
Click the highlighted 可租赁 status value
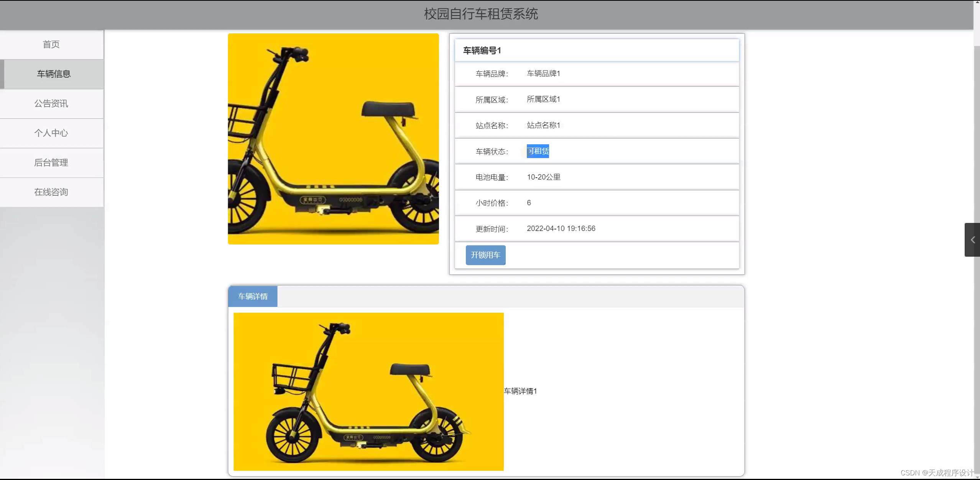click(x=538, y=151)
